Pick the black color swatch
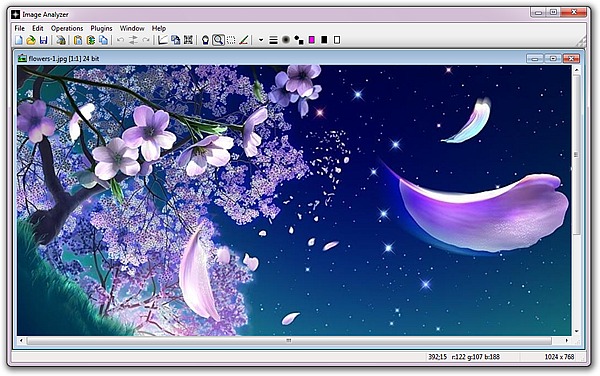600x376 pixels. pyautogui.click(x=324, y=40)
